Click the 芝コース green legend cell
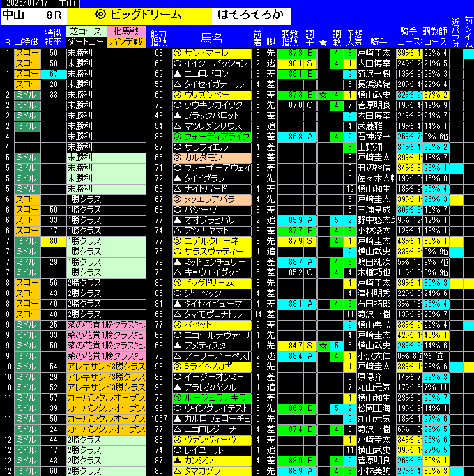Viewport: 474px width, 476px height. pos(85,32)
